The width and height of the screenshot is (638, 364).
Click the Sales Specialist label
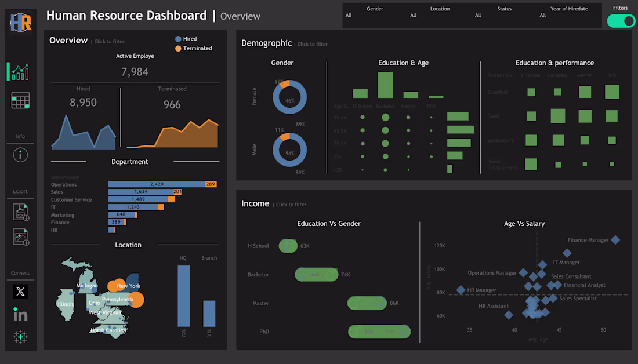578,299
